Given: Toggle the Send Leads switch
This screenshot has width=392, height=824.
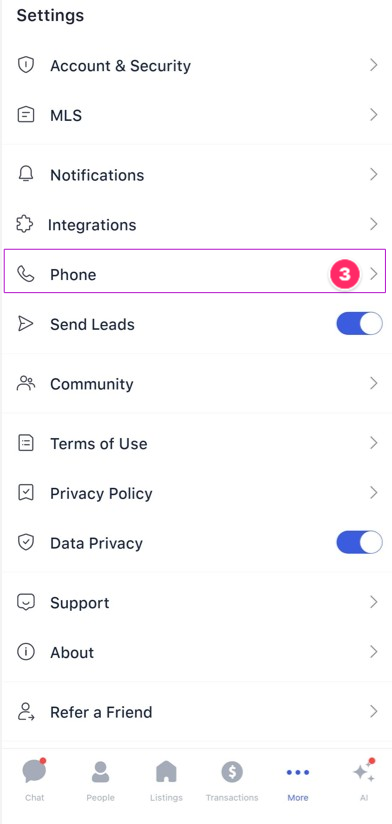Looking at the screenshot, I should [x=359, y=324].
